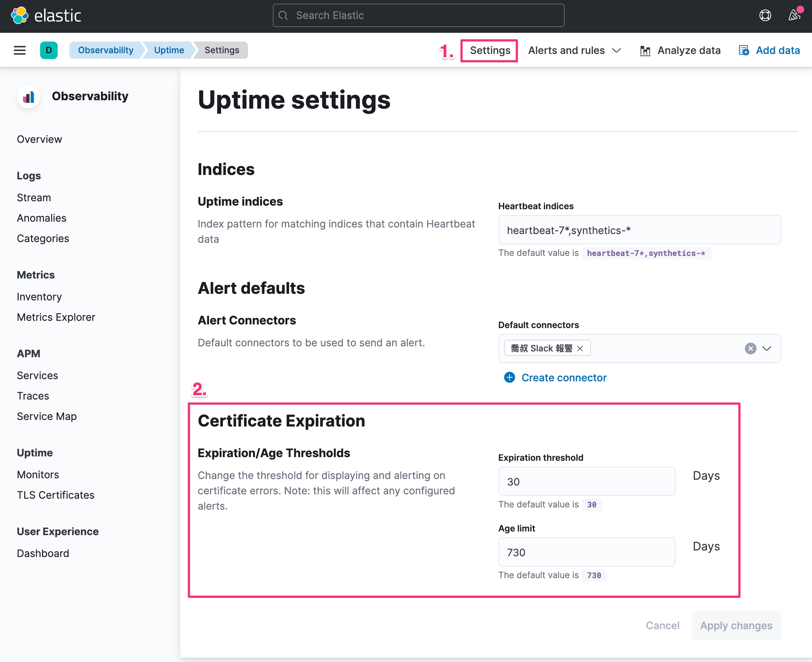This screenshot has width=812, height=662.
Task: Open Service Map page
Action: pyautogui.click(x=47, y=416)
